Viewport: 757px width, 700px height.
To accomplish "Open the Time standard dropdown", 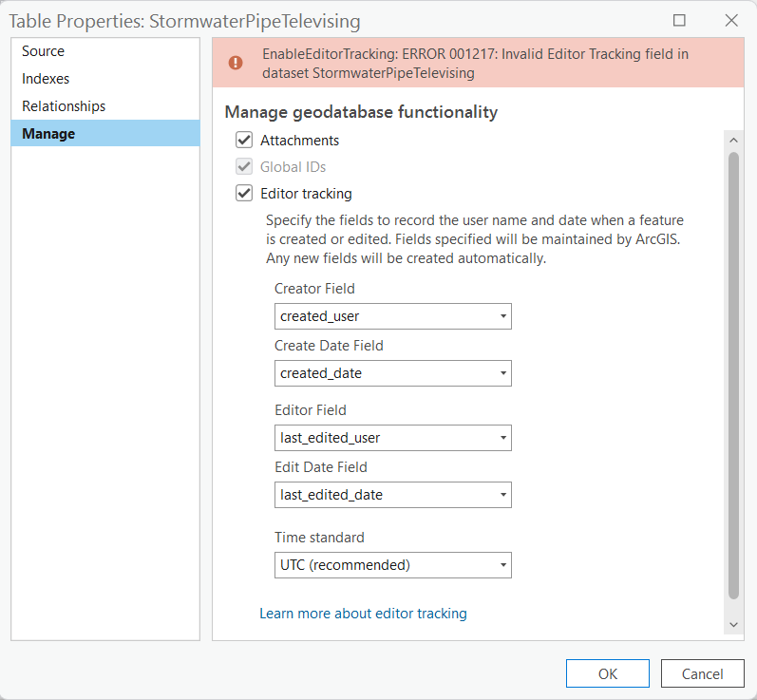I will pos(393,565).
